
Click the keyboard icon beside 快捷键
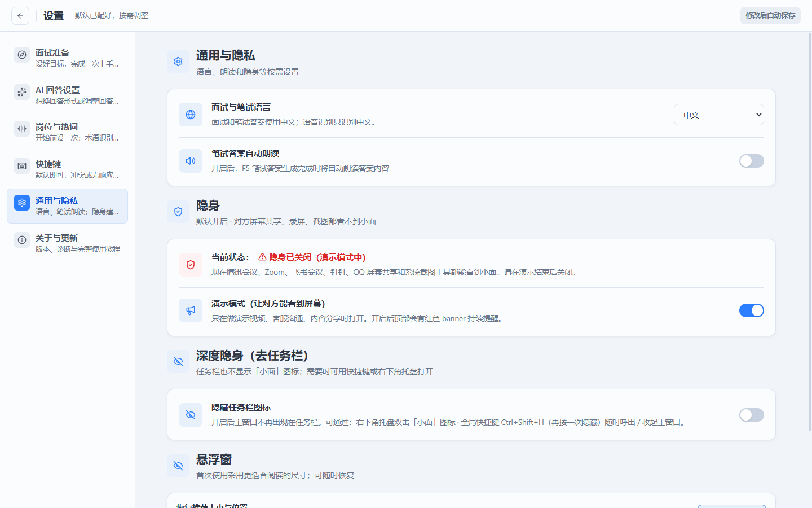point(22,166)
